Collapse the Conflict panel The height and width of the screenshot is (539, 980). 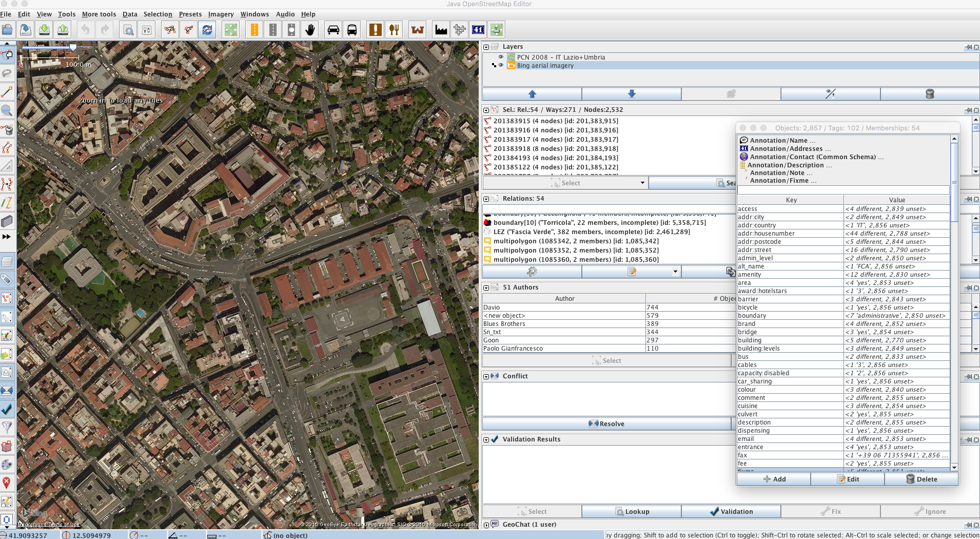click(486, 376)
